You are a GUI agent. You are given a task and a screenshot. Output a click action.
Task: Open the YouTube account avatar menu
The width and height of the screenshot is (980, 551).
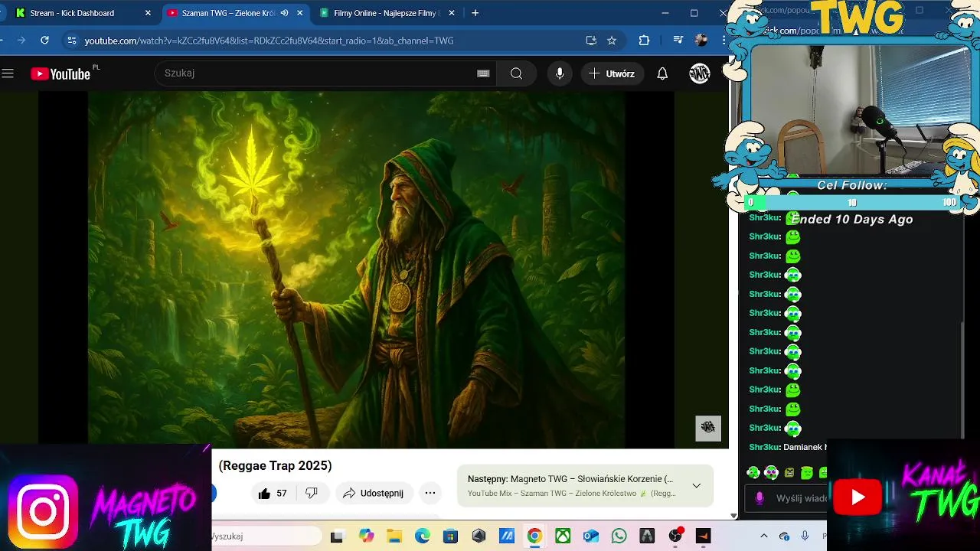tap(700, 73)
